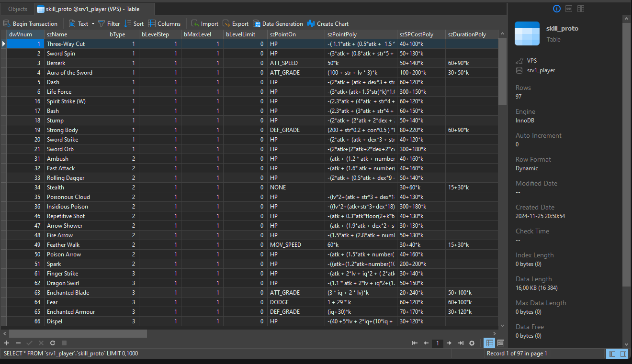Image resolution: width=632 pixels, height=364 pixels.
Task: Click the Export button
Action: [236, 23]
